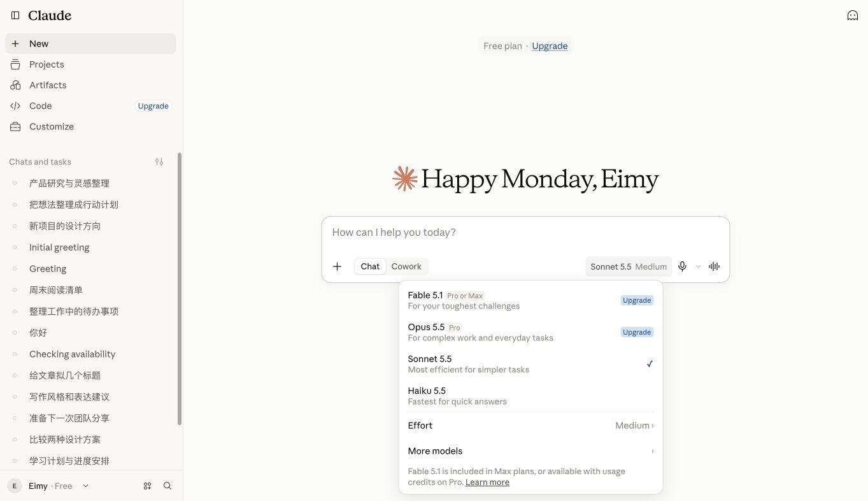Open Projects from the sidebar
Viewport: 868px width, 501px height.
pos(90,64)
